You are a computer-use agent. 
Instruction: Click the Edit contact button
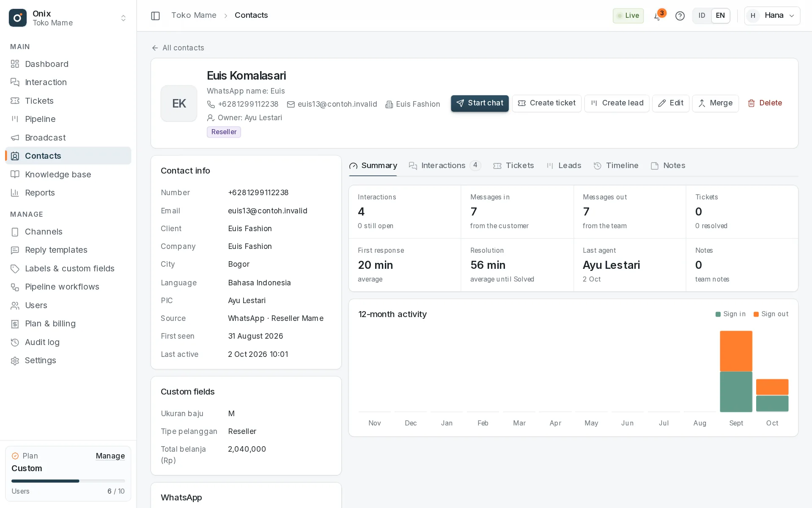click(x=670, y=103)
